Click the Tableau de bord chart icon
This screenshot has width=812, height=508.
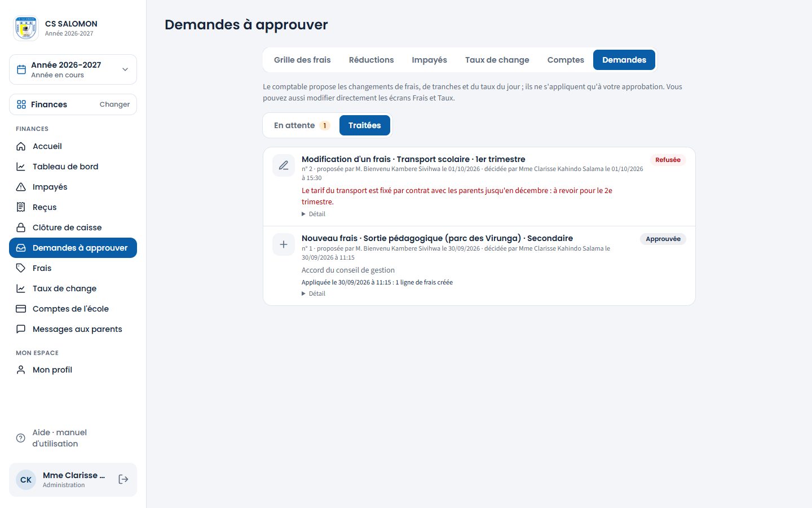21,167
